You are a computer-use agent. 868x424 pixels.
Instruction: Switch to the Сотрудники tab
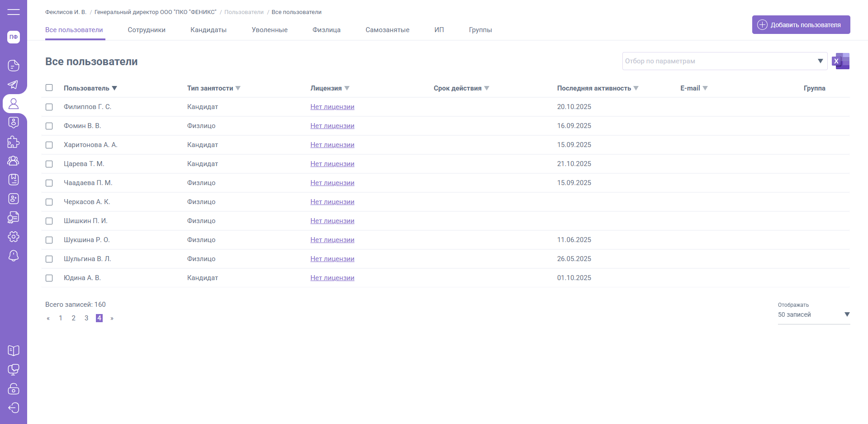[147, 30]
